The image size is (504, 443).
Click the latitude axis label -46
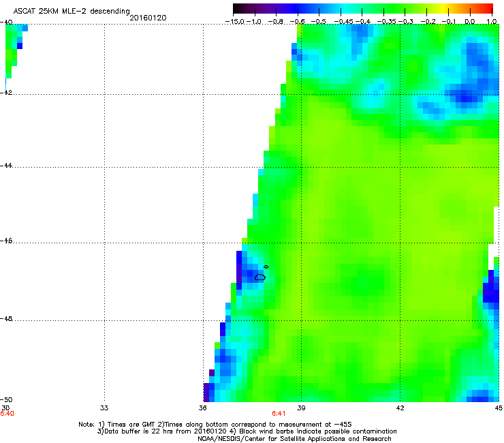point(6,241)
